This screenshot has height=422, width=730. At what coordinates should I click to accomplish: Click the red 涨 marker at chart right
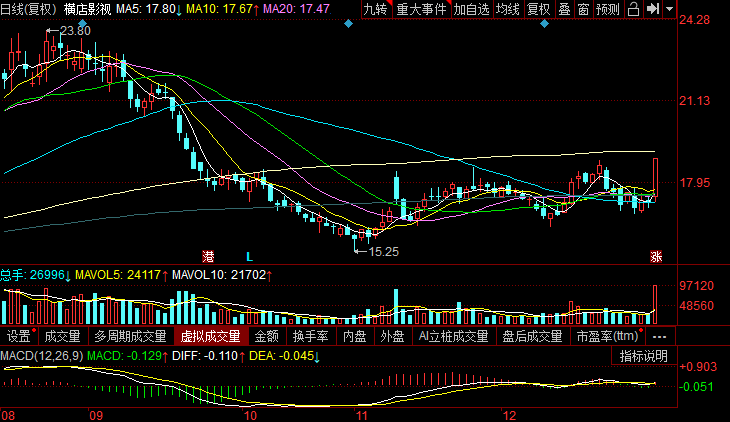656,256
